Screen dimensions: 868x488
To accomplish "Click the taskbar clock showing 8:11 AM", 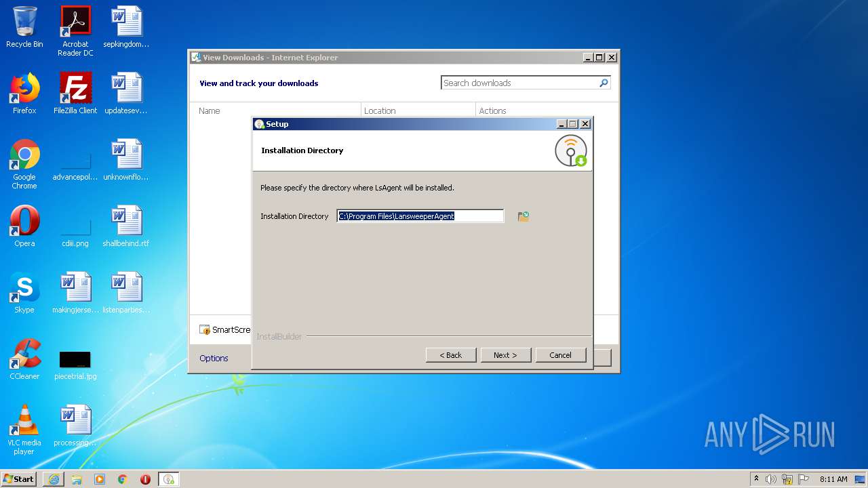I will tap(833, 479).
